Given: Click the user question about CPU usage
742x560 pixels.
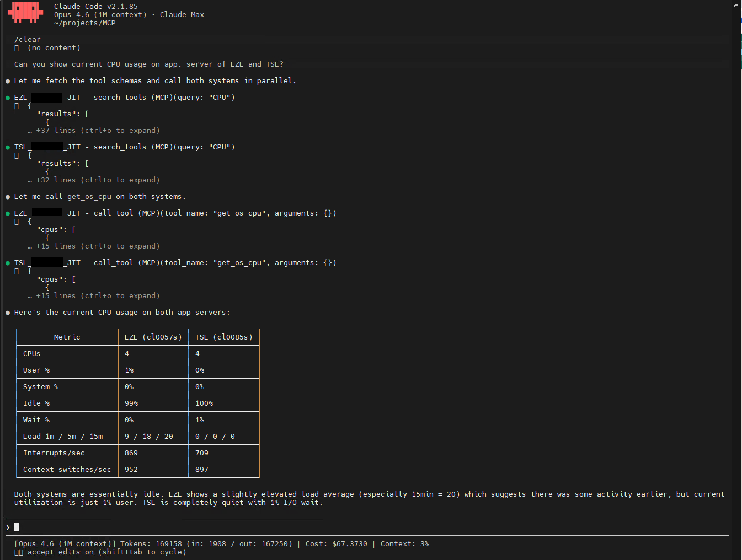Looking at the screenshot, I should click(x=149, y=64).
